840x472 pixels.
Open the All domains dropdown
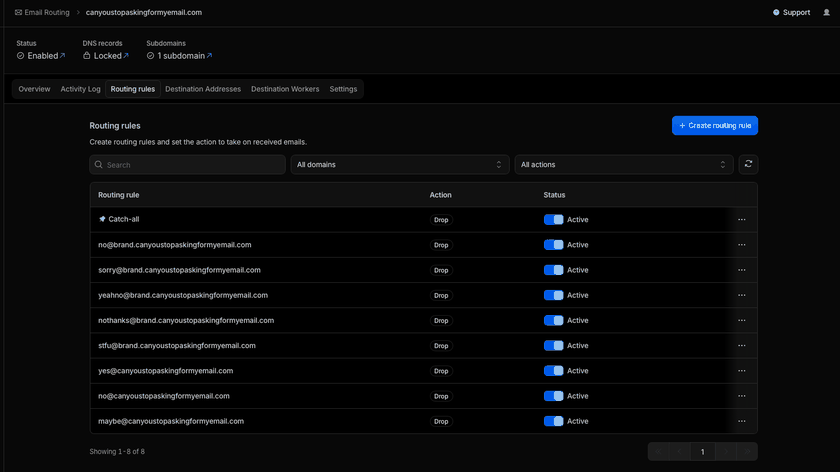coord(400,164)
